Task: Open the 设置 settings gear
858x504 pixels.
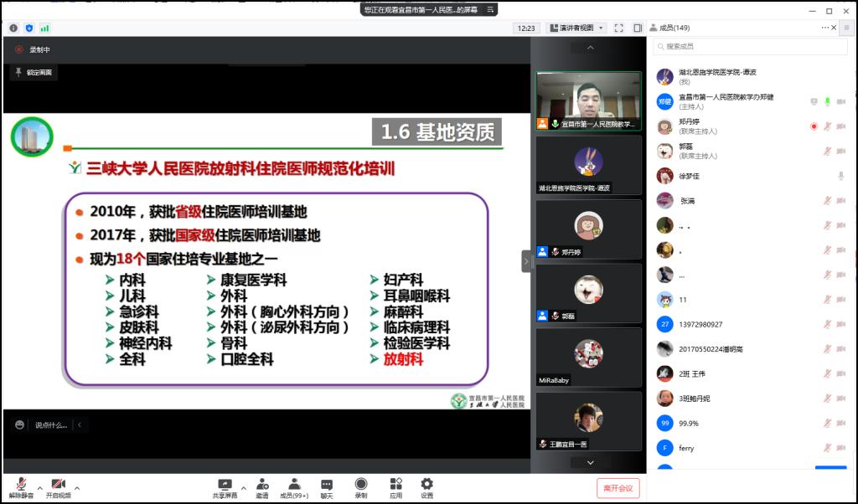Action: tap(426, 487)
